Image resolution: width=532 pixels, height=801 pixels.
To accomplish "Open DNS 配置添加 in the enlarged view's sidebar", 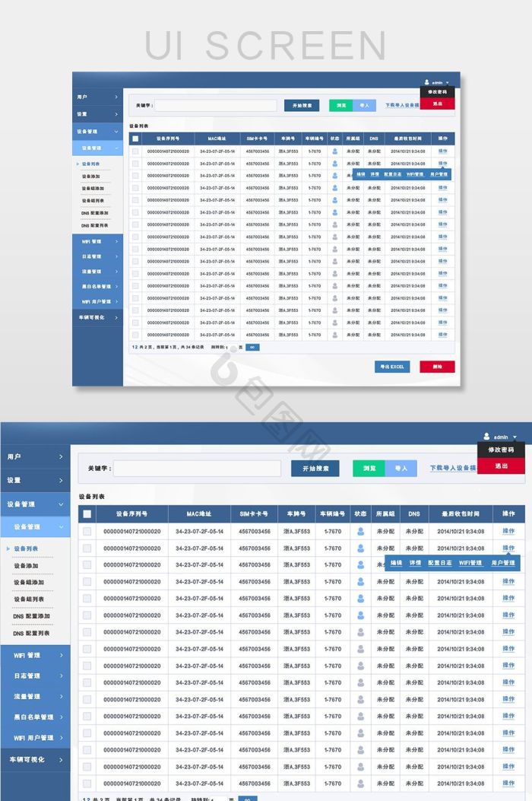I will 31,616.
